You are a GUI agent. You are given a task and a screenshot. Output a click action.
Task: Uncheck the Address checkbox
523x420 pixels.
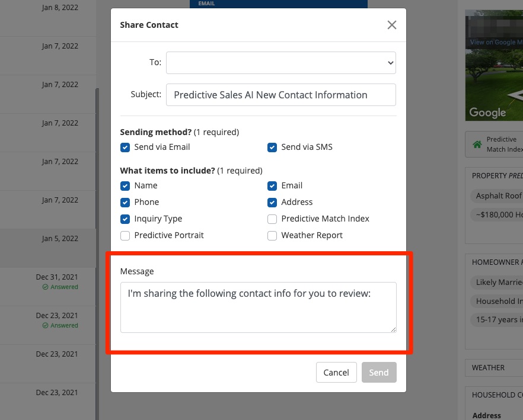point(272,203)
